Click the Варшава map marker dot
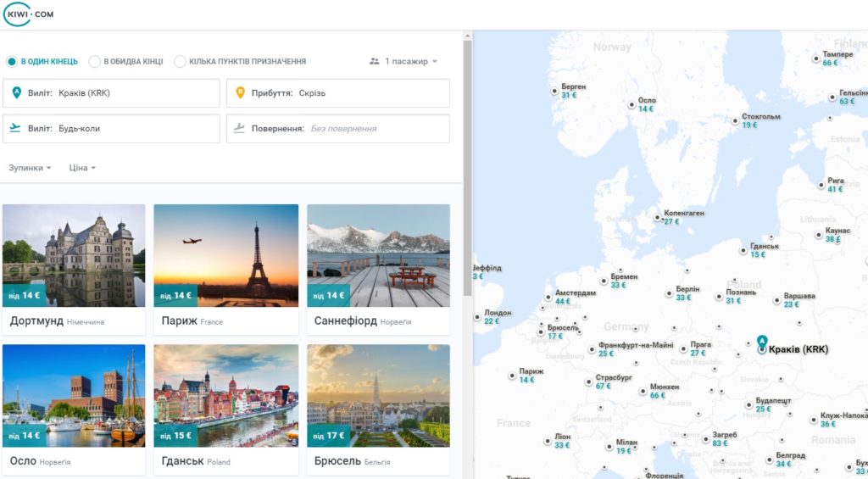 coord(777,300)
